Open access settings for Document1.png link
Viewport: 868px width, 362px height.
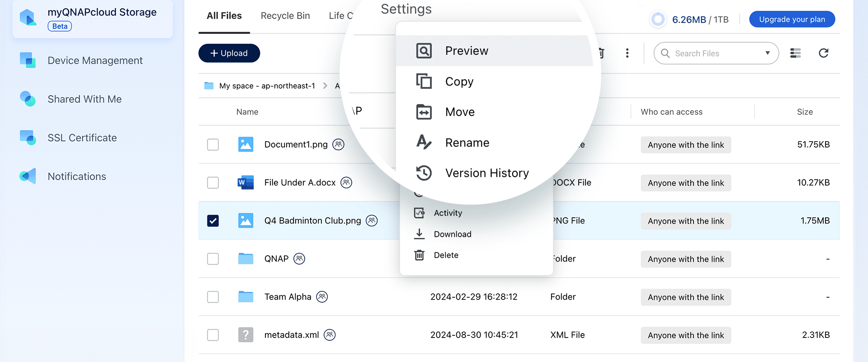point(686,145)
